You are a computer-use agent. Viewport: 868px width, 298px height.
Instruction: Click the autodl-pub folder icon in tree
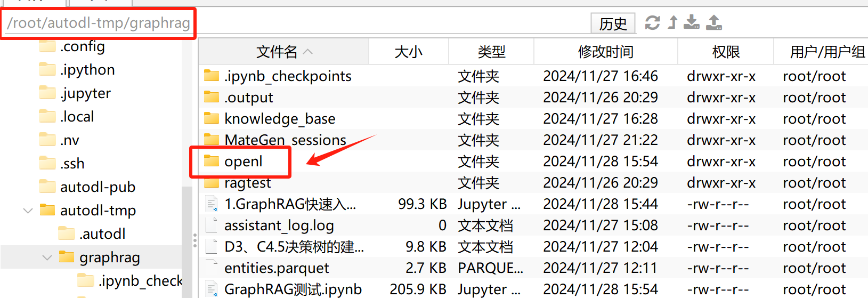(x=47, y=186)
